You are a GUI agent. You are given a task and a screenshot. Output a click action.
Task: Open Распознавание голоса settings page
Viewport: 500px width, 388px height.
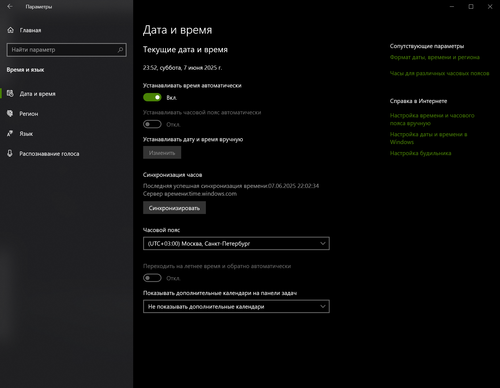coord(67,154)
